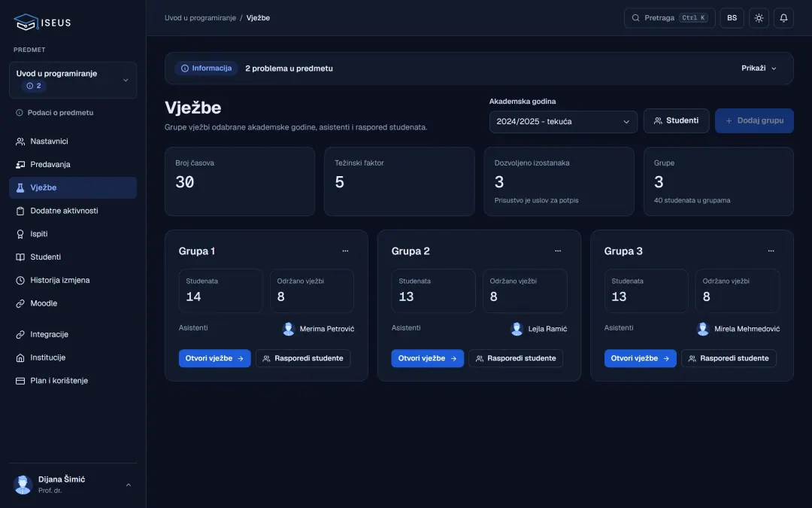Select Vježbe in the sidebar
Image resolution: width=812 pixels, height=508 pixels.
tap(73, 187)
